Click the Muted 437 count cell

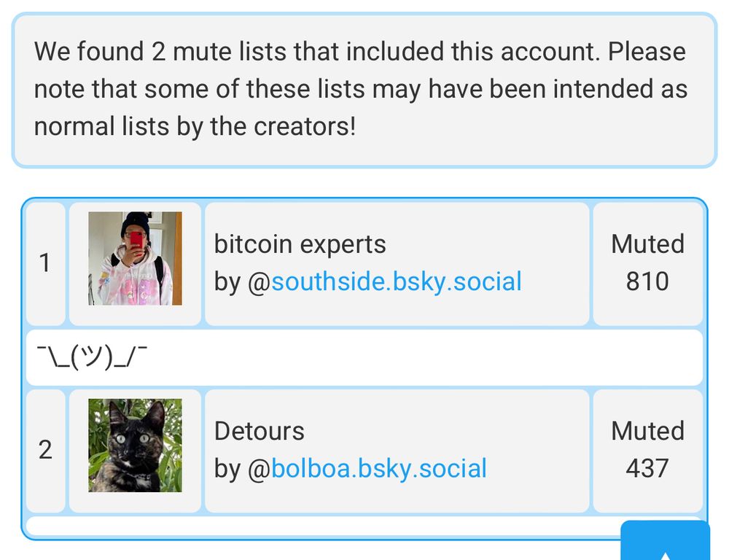[x=647, y=450]
